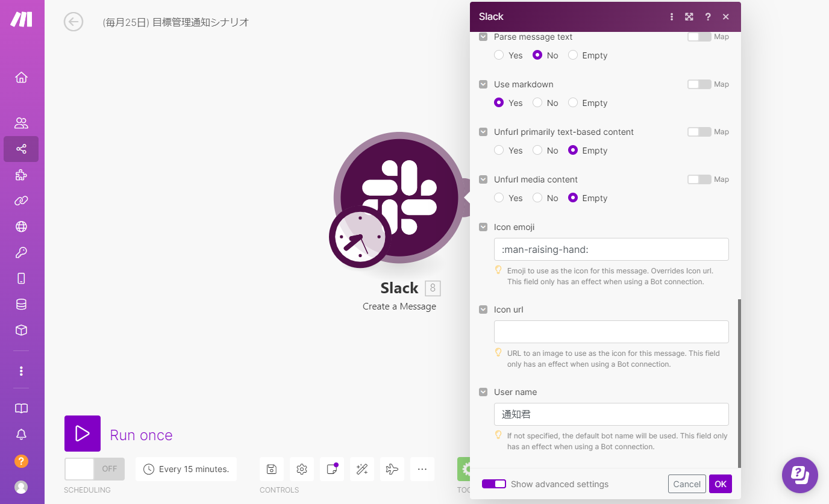Open the Make logo home
Image resolution: width=829 pixels, height=504 pixels.
[21, 19]
